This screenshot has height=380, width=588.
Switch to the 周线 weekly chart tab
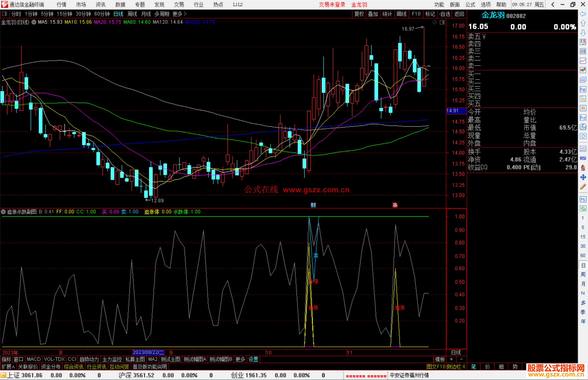pos(132,14)
